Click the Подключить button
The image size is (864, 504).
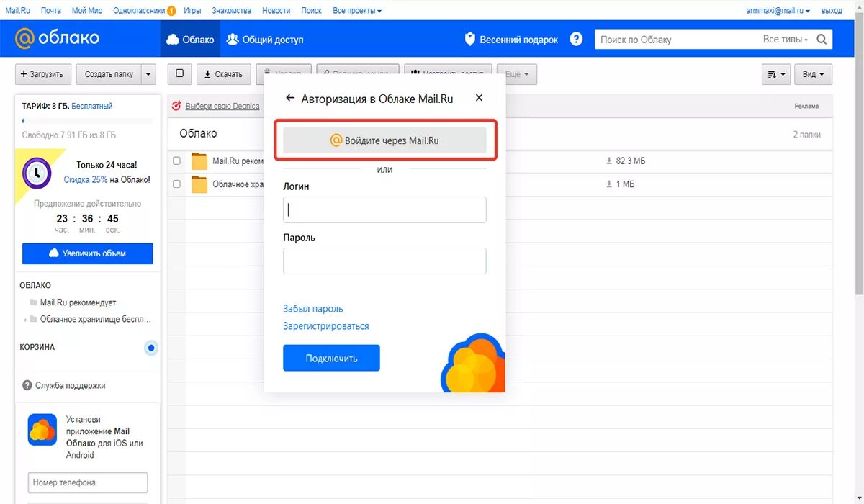click(331, 358)
